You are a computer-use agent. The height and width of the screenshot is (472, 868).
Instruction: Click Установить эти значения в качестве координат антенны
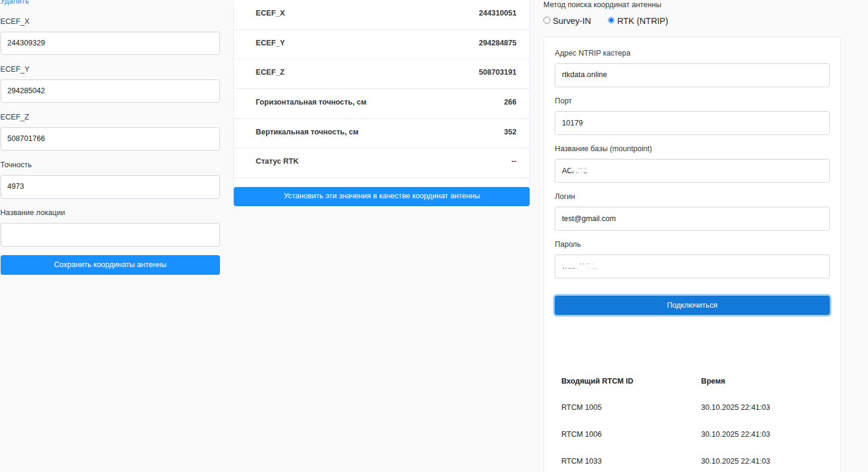pyautogui.click(x=381, y=197)
